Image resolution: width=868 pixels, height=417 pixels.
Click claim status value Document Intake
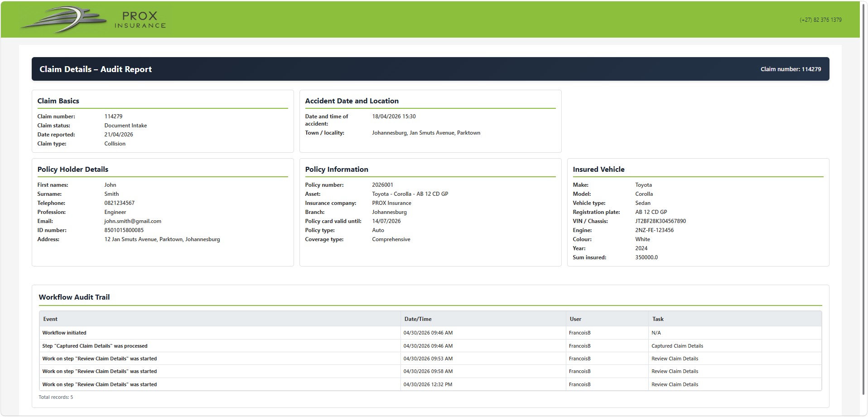click(125, 126)
